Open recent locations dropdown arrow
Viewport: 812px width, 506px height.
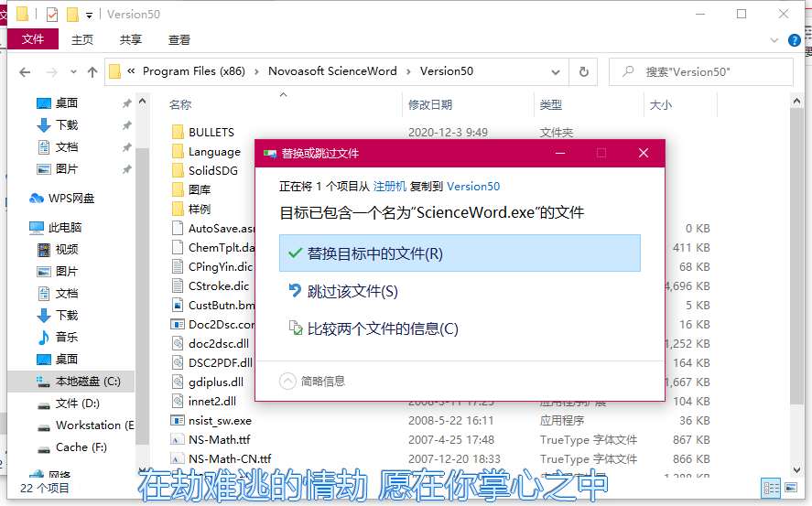73,72
